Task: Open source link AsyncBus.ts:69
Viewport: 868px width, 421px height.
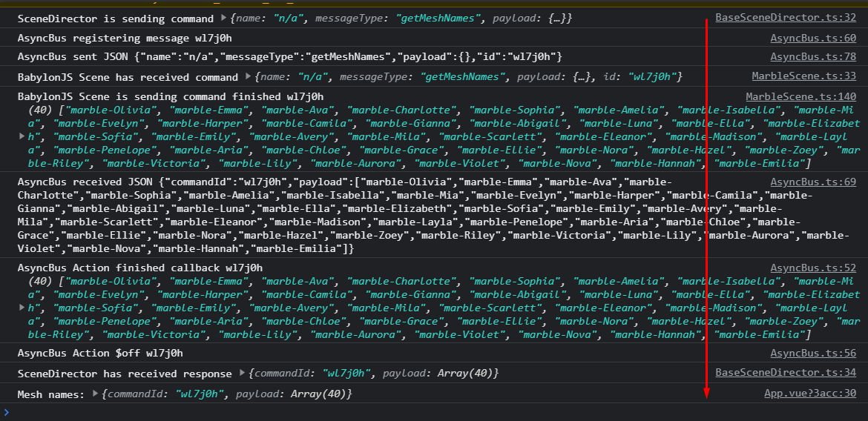Action: coord(813,182)
